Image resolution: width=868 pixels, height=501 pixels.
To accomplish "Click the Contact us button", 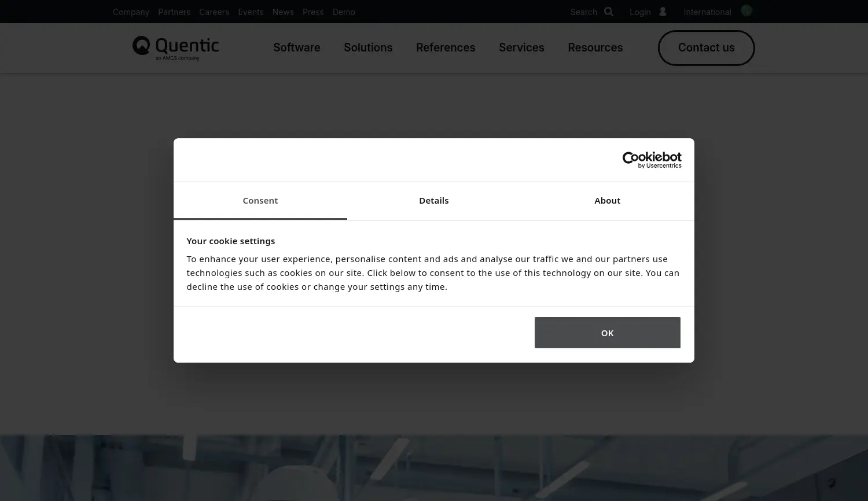I will pyautogui.click(x=706, y=48).
